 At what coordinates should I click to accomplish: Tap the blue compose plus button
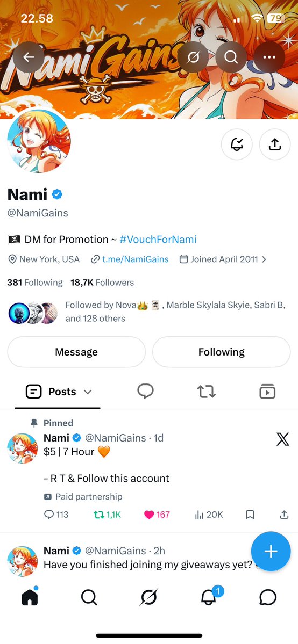pos(271,551)
